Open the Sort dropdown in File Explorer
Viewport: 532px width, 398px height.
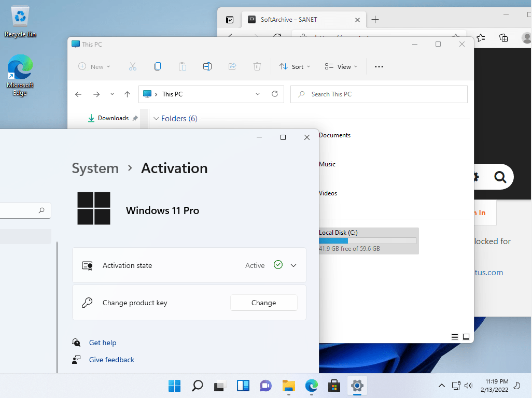[295, 66]
